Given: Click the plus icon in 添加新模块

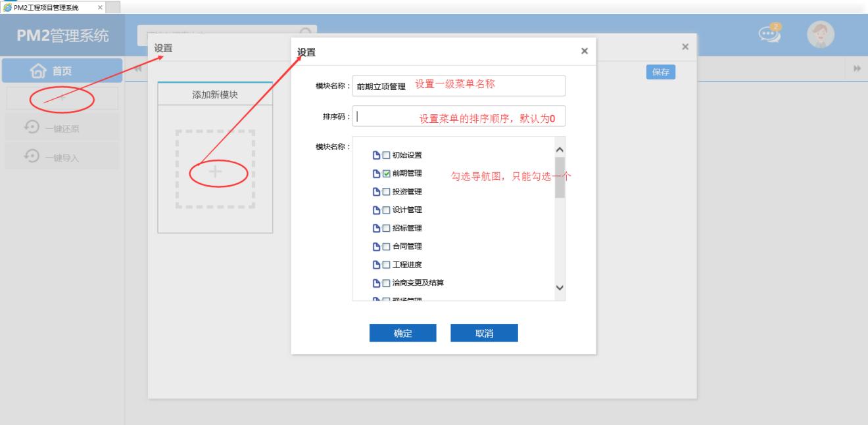Looking at the screenshot, I should 215,172.
